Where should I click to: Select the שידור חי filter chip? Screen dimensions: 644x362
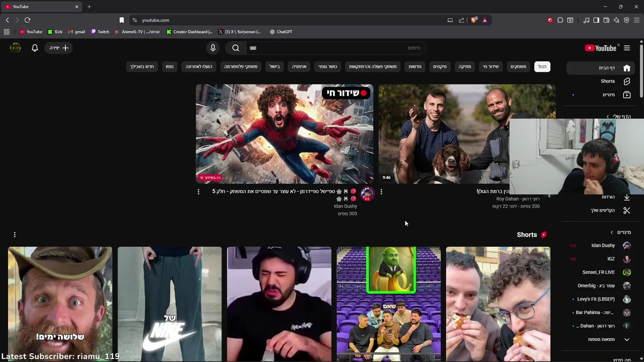(x=491, y=66)
